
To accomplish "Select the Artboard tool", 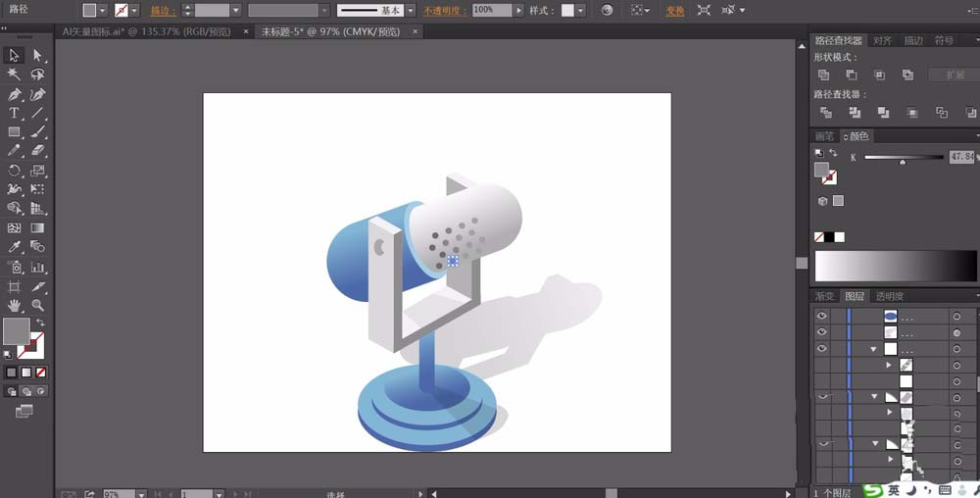I will coord(14,287).
